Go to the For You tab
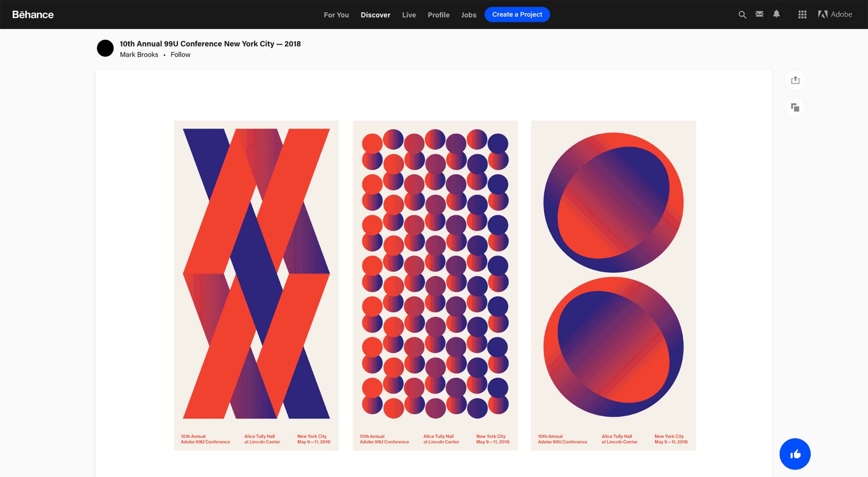868x477 pixels. point(336,15)
